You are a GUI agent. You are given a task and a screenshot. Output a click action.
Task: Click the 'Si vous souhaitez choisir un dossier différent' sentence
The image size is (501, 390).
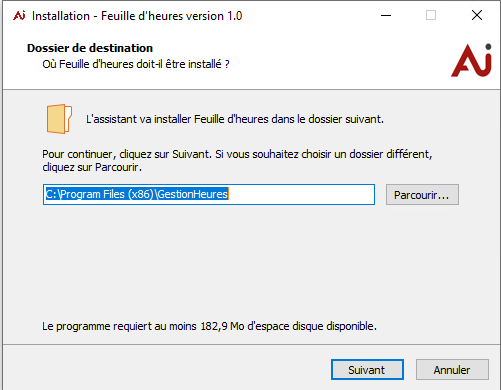324,154
